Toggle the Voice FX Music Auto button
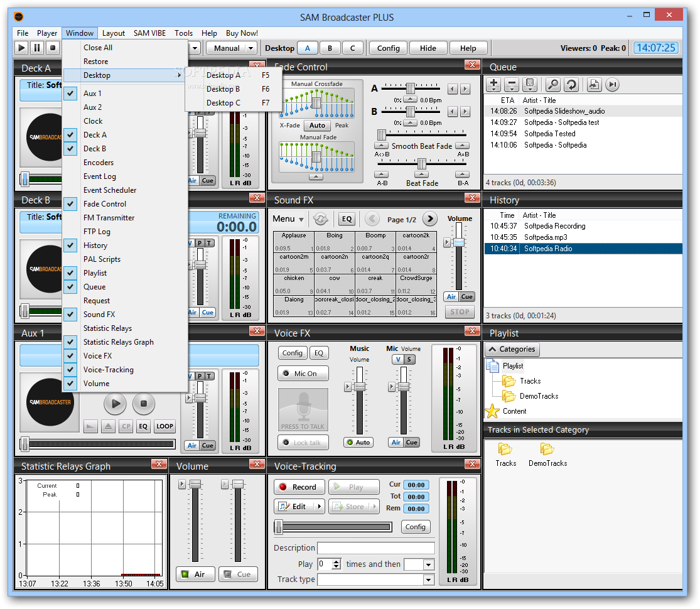This screenshot has width=700, height=609. (359, 443)
